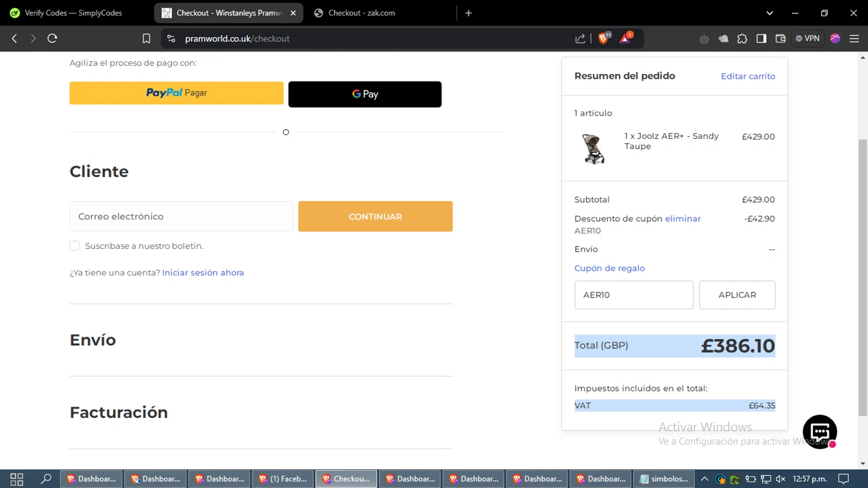The width and height of the screenshot is (868, 488).
Task: Open the profile avatar icon
Action: click(835, 38)
